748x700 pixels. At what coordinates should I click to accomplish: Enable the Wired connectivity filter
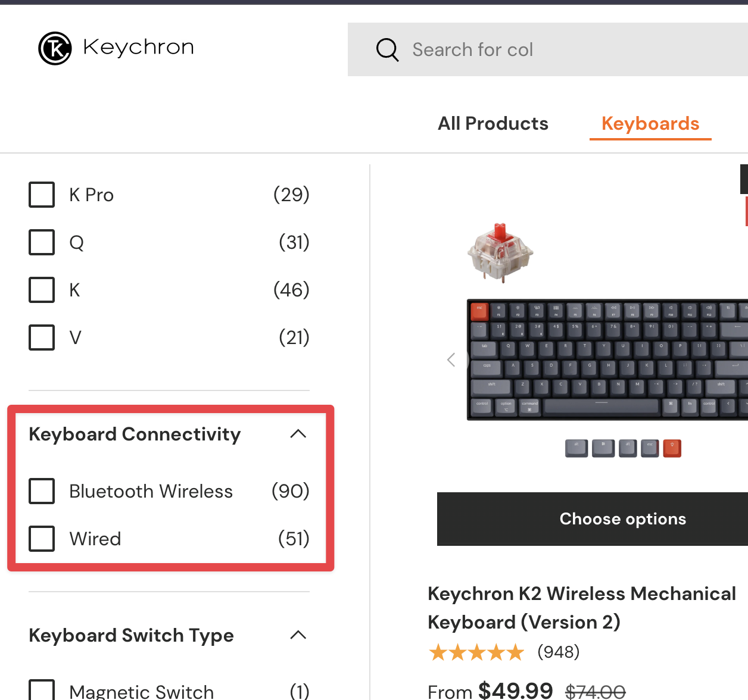(42, 539)
